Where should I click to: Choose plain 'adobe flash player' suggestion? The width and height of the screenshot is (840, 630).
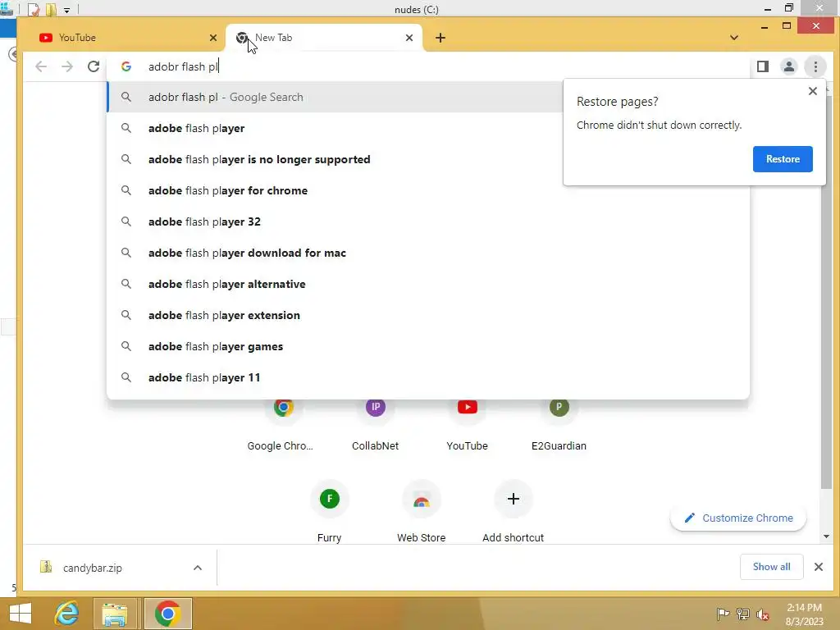(x=428, y=128)
